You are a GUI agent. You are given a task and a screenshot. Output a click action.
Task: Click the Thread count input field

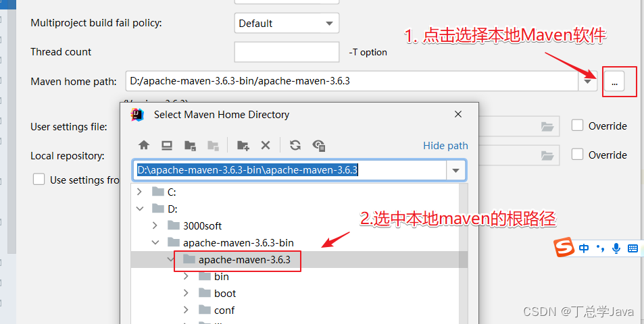(287, 52)
